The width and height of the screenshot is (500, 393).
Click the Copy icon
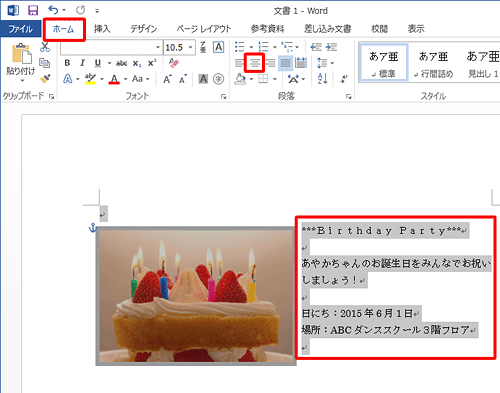[45, 63]
